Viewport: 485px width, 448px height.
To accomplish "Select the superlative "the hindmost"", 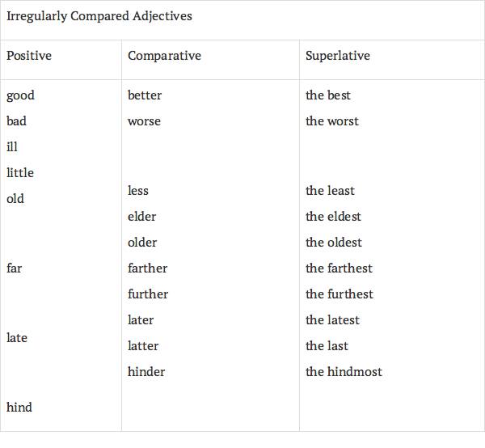I will [x=344, y=372].
